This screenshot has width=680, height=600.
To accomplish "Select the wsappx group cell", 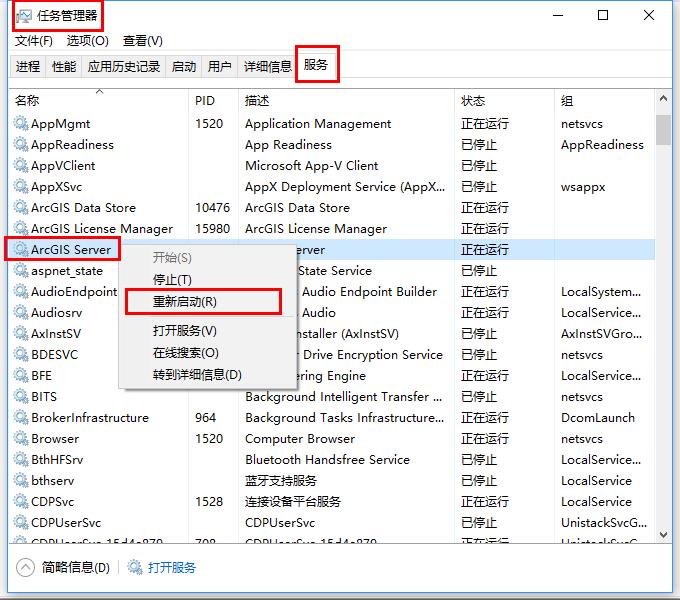I will click(x=583, y=187).
